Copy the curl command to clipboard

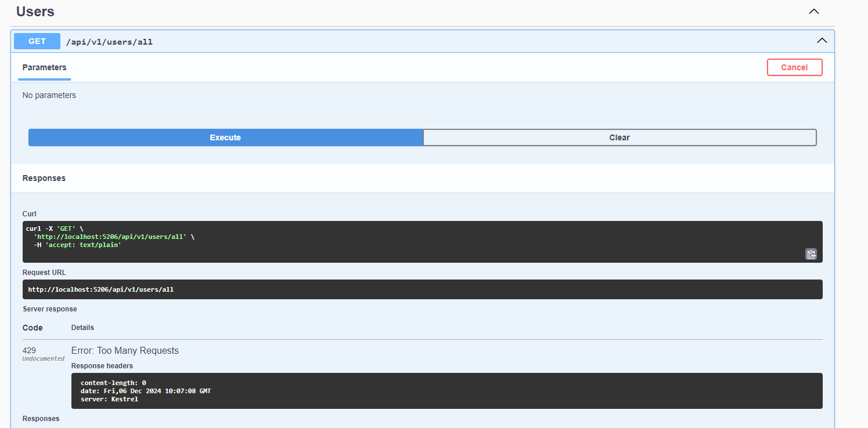(811, 253)
